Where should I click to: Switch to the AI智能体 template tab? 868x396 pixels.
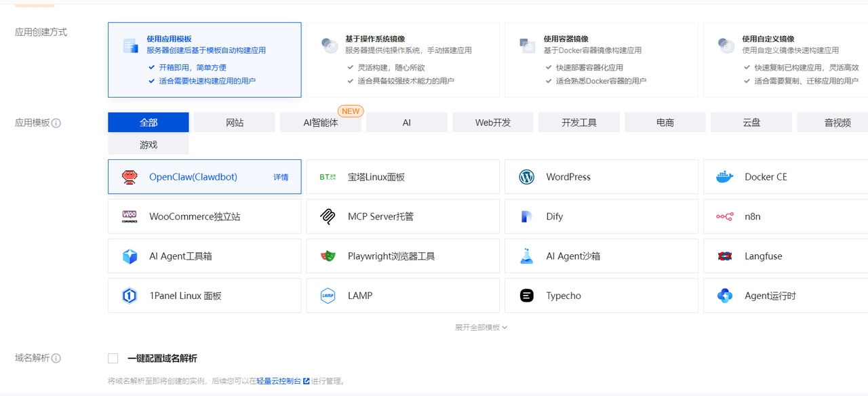(321, 123)
